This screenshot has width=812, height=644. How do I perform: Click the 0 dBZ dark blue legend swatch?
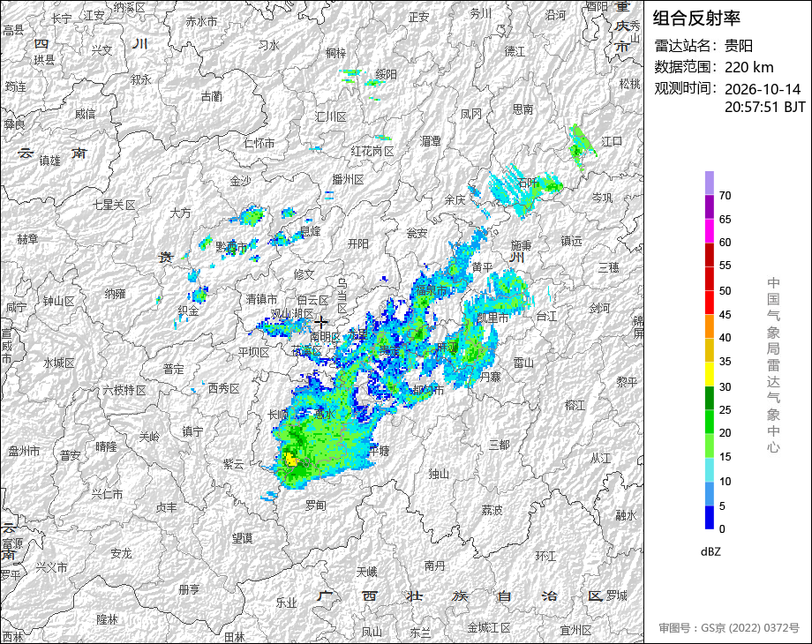(x=710, y=517)
